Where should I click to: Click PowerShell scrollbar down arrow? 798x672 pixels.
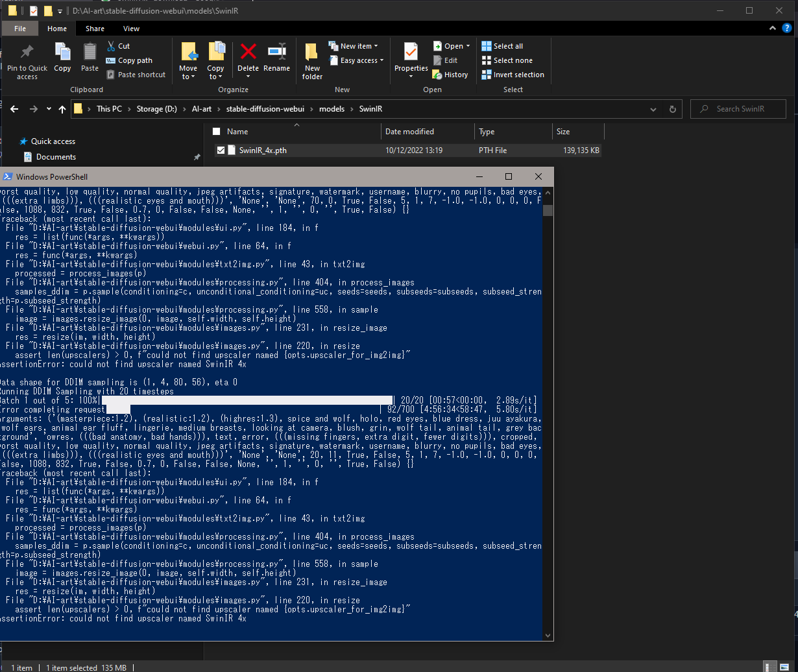pos(548,636)
